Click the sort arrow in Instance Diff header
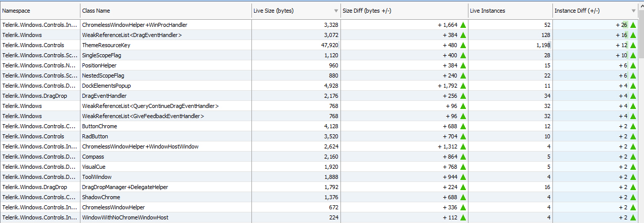 tap(633, 11)
